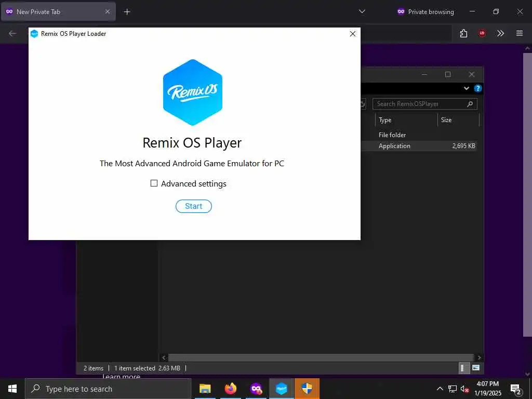Click the Learn more link
The image size is (532, 399).
tap(121, 376)
